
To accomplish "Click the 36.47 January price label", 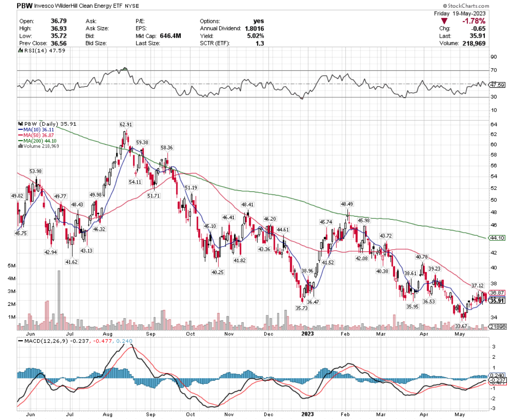I will 313,302.
